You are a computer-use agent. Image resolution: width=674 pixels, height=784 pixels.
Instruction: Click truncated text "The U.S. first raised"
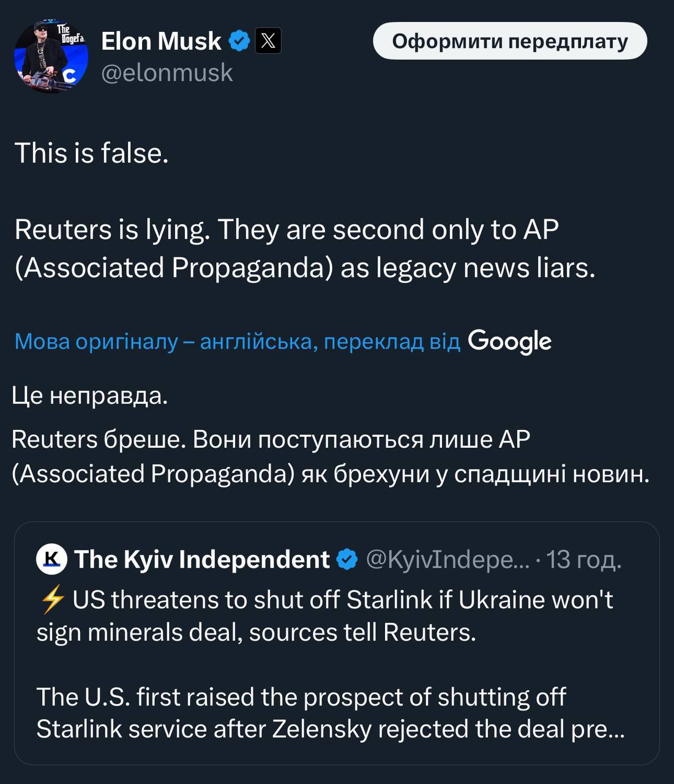click(330, 713)
